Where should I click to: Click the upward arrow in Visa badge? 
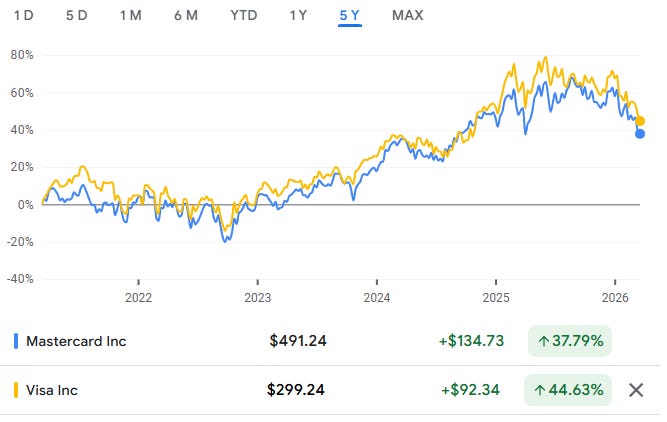540,390
